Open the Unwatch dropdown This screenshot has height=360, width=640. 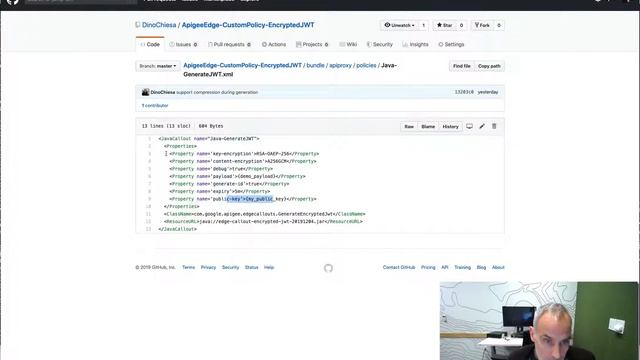click(399, 25)
